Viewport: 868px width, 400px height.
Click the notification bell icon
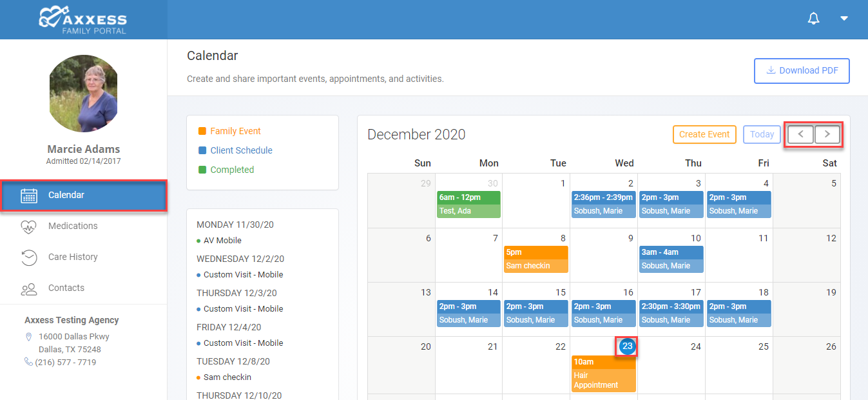814,19
